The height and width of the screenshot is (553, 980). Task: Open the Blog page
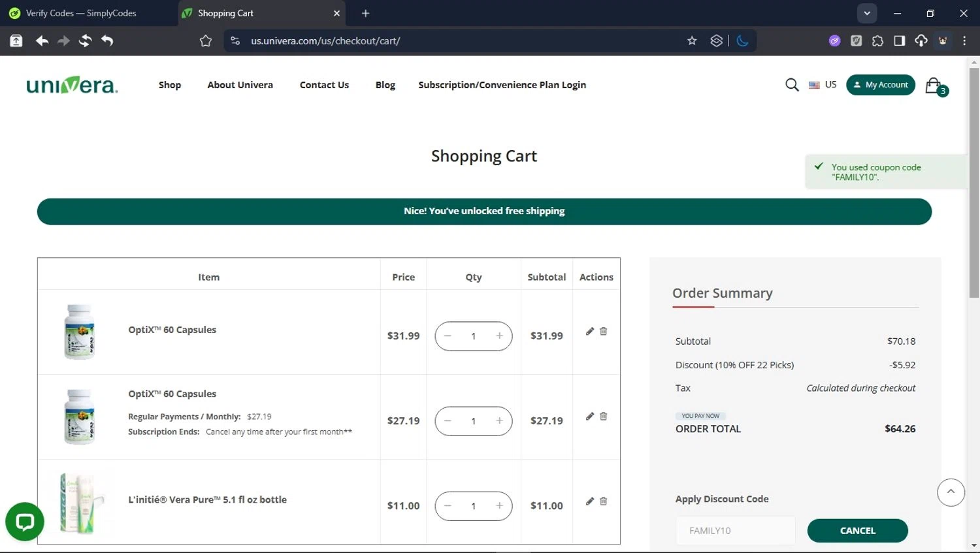[x=385, y=85]
